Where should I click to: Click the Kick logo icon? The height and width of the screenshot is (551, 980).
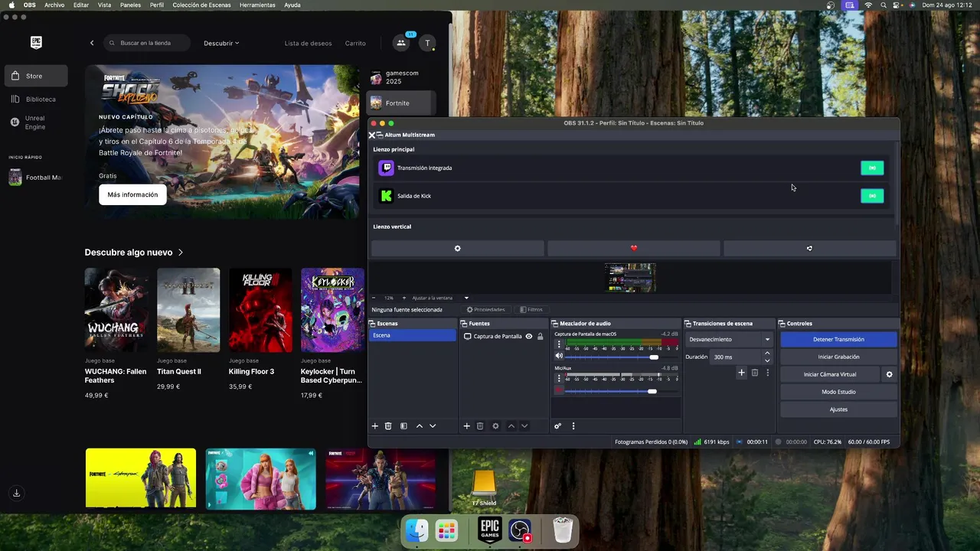(387, 196)
